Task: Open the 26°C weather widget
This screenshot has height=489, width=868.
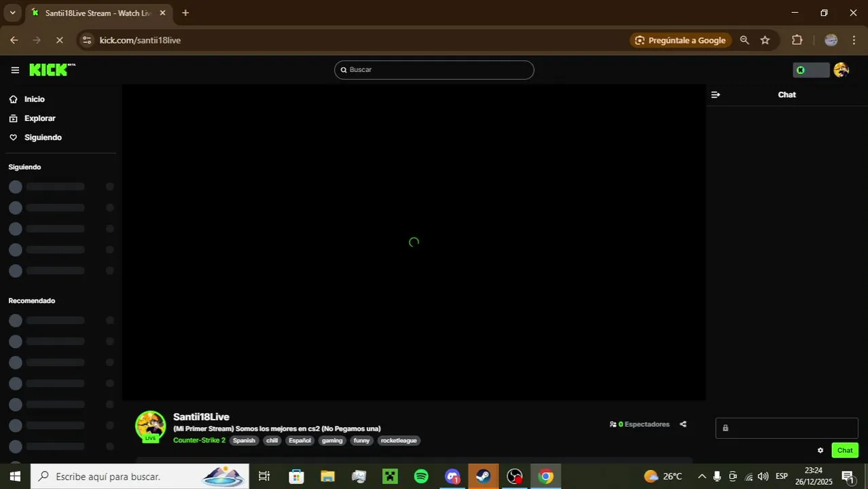Action: 663,476
